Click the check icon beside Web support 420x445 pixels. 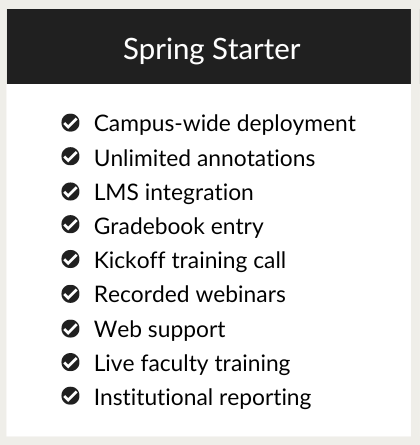tap(70, 329)
